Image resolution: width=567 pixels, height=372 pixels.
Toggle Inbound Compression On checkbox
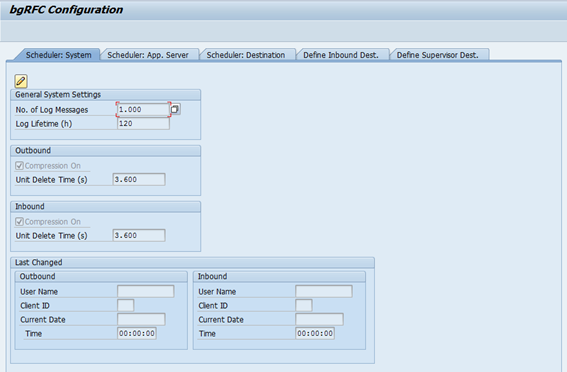20,222
